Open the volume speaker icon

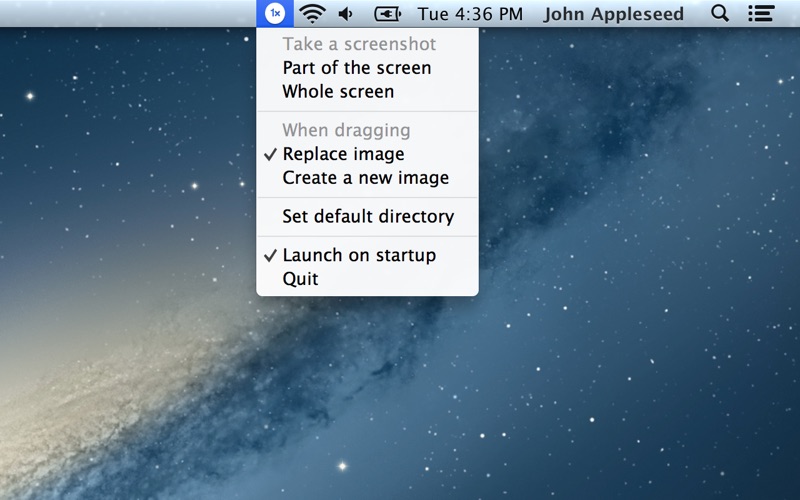pos(346,14)
